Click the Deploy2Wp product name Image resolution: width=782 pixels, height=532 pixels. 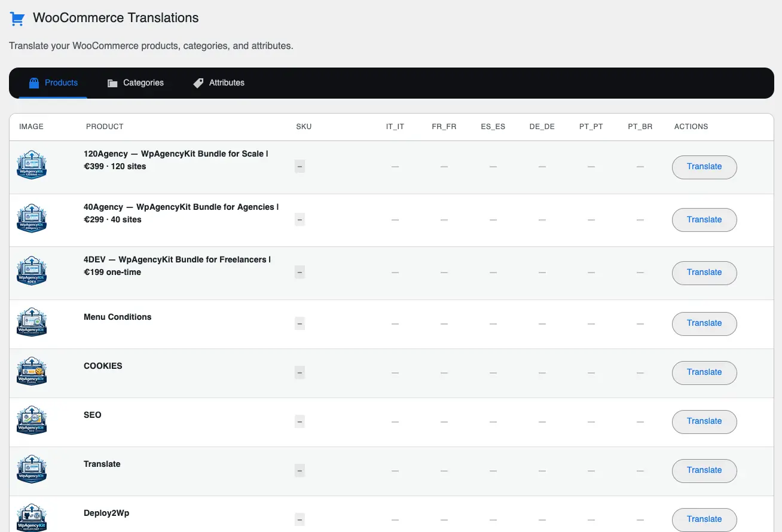[x=106, y=513]
